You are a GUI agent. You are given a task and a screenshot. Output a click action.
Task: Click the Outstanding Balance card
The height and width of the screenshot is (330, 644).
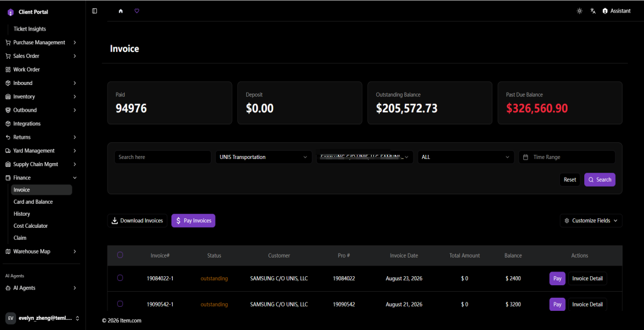tap(430, 103)
